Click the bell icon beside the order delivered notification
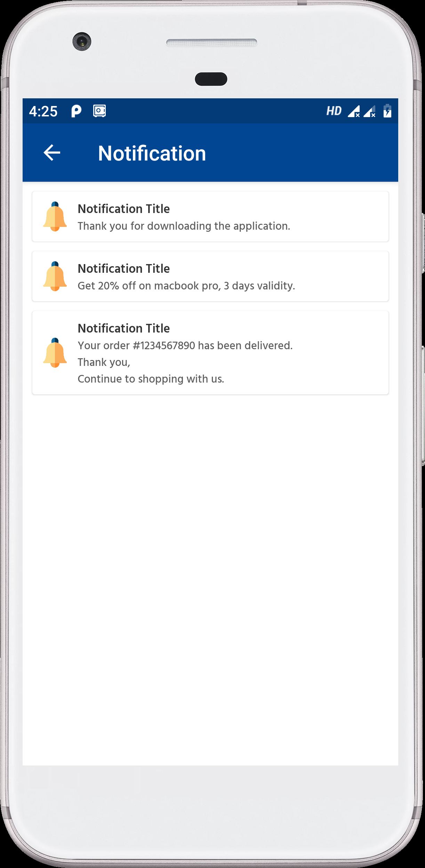This screenshot has width=425, height=868. tap(55, 353)
